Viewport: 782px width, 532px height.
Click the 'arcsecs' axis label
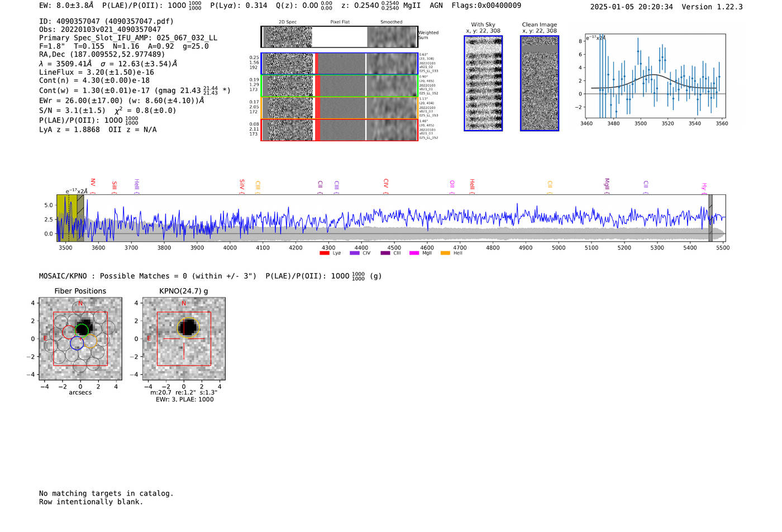(x=80, y=392)
